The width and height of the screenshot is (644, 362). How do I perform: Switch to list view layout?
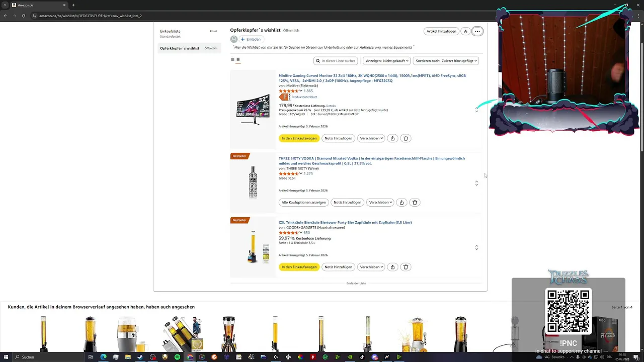click(x=238, y=59)
